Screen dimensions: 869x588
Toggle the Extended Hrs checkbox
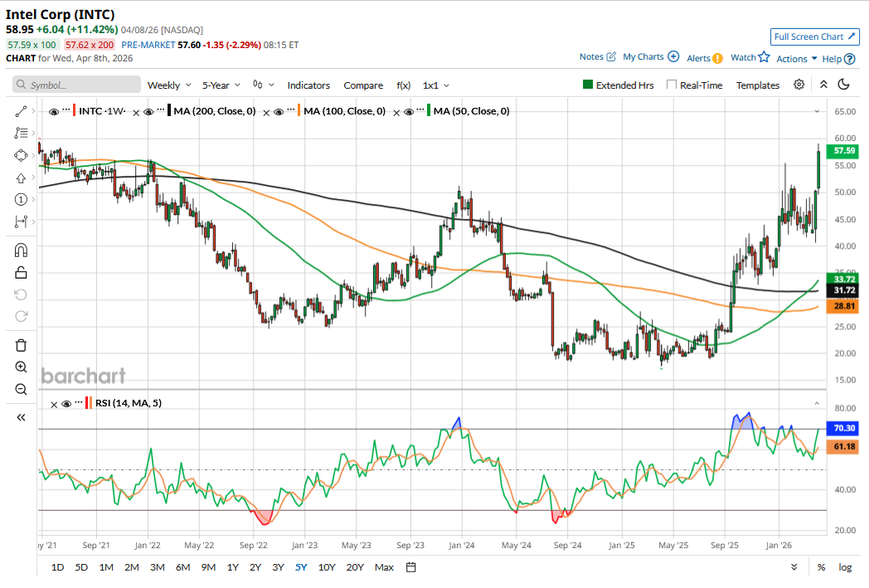coord(588,85)
